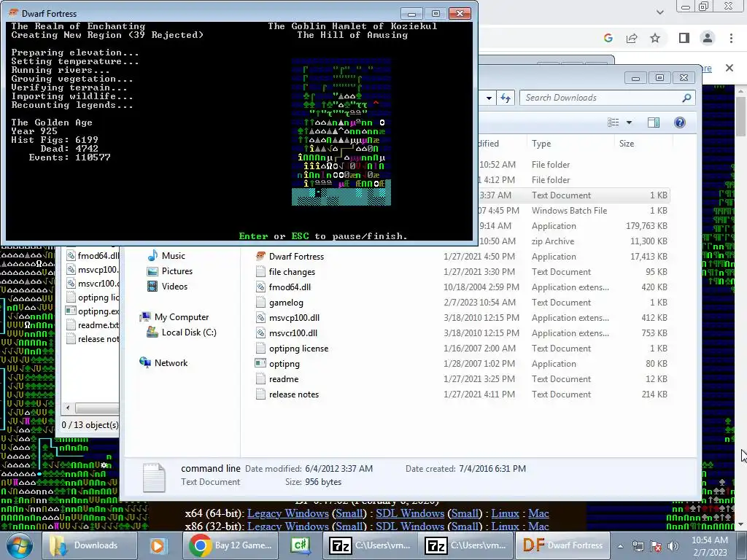Bookmark this page with star icon
Viewport: 747px width, 560px height.
point(656,38)
